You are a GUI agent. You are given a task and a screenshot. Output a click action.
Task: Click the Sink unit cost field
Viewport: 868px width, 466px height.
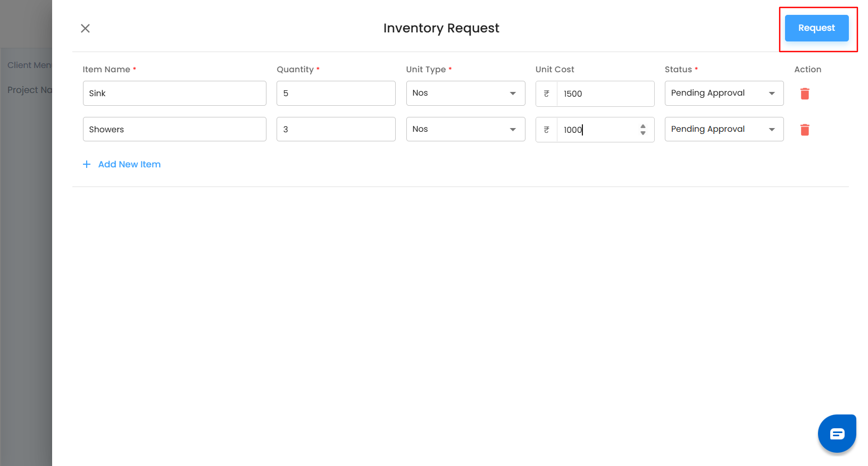[605, 94]
